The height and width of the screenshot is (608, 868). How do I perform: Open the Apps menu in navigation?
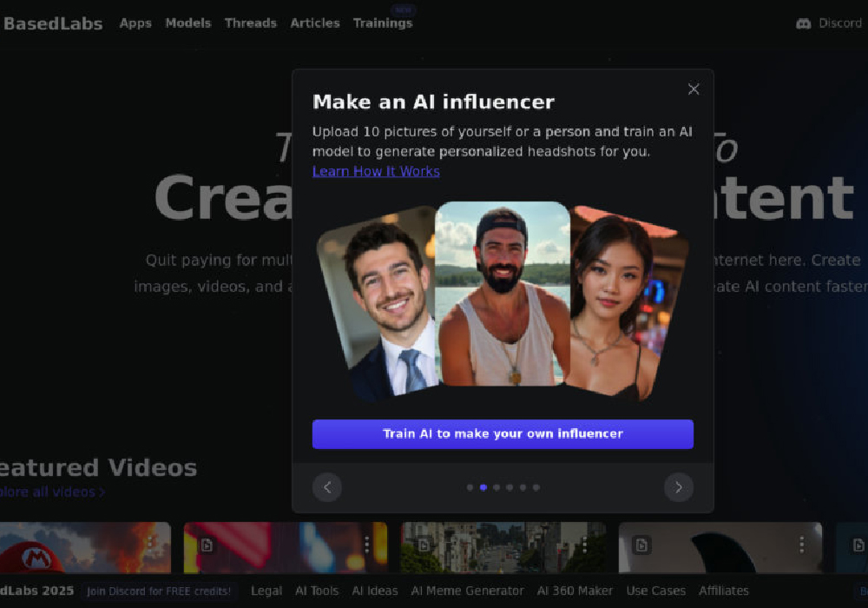pyautogui.click(x=135, y=23)
